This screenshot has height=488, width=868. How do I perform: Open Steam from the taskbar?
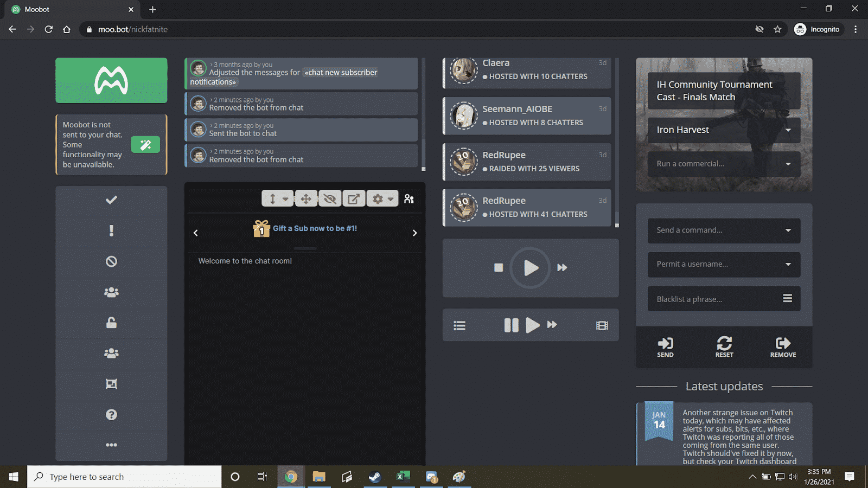coord(374,477)
